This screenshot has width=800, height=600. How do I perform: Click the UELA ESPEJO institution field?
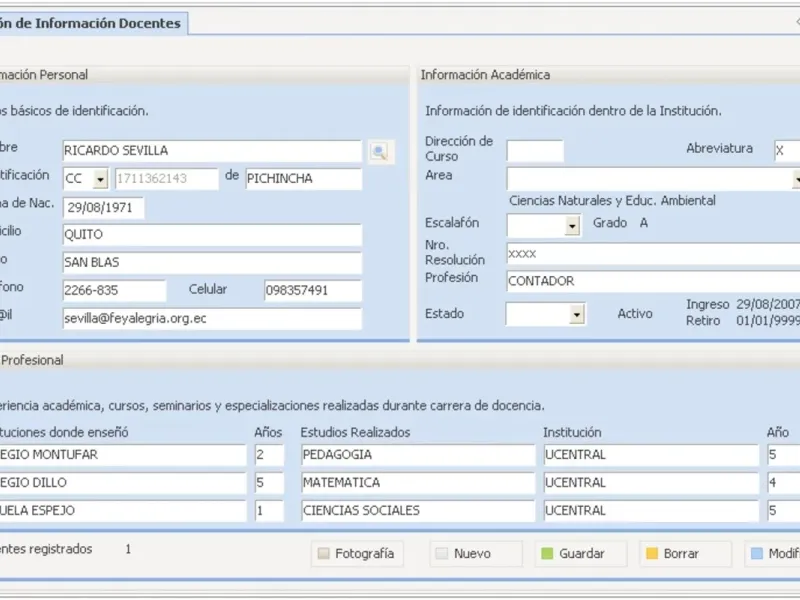click(123, 511)
